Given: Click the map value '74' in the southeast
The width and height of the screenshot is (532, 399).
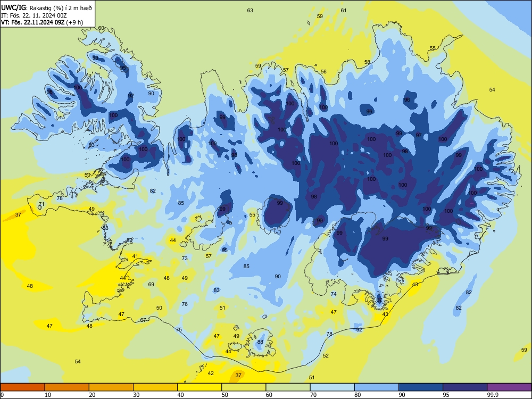Looking at the screenshot, I should click(x=334, y=294).
